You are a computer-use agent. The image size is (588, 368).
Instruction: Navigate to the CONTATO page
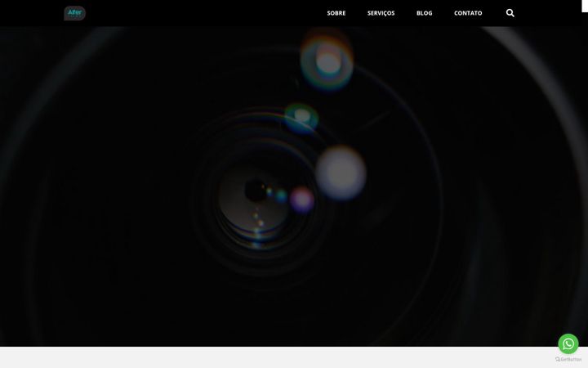468,13
